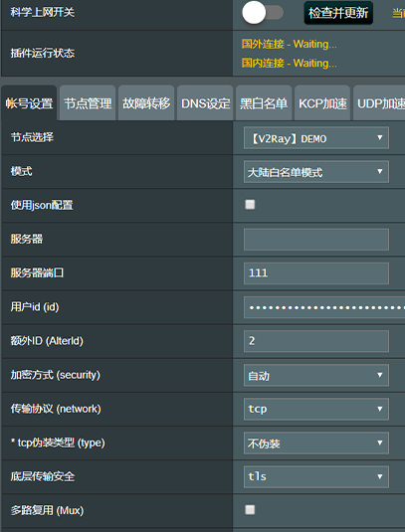Click the 额外ID AlterId field
Viewport: 405px width, 532px height.
316,341
